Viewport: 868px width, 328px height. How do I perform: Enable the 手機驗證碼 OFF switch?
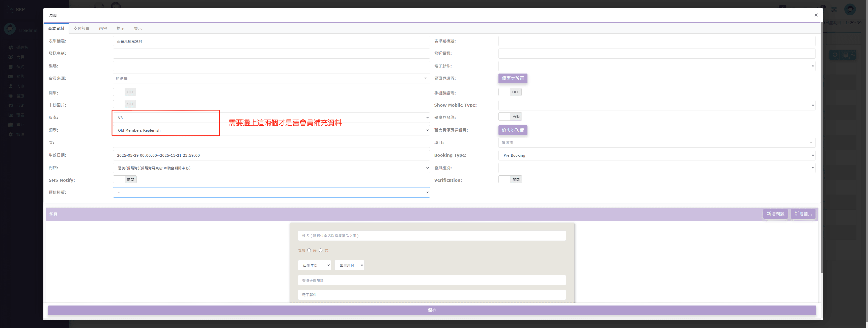510,92
